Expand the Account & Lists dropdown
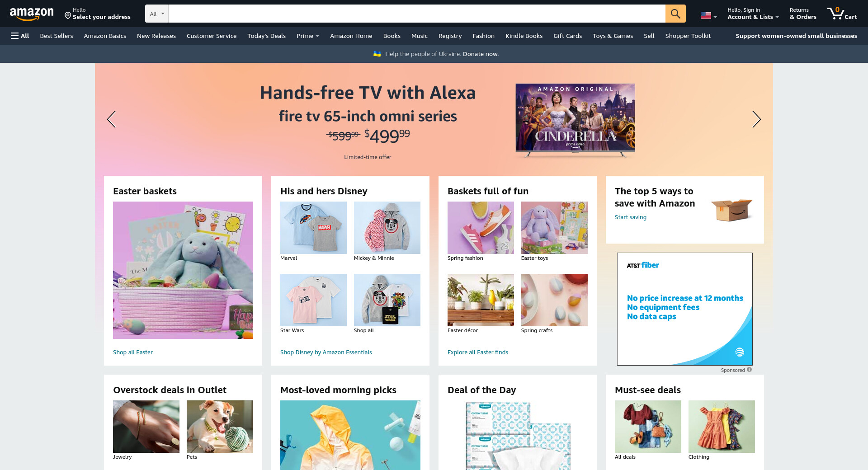 pyautogui.click(x=753, y=14)
